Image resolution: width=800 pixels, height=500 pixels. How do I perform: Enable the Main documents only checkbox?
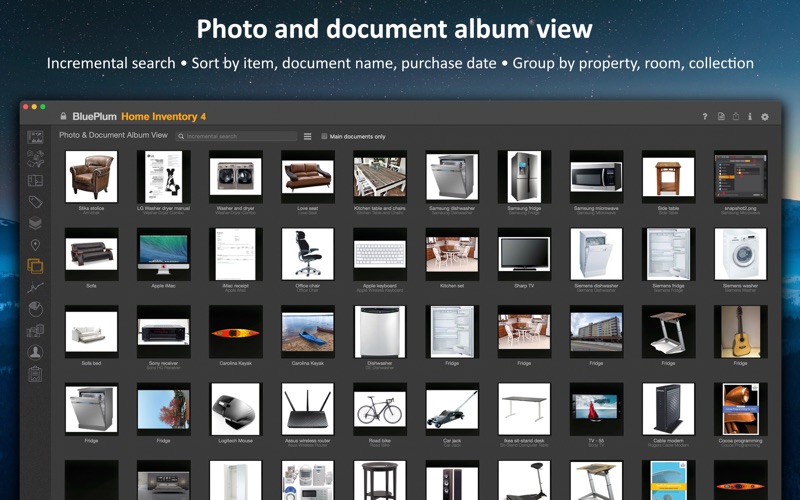[x=324, y=136]
